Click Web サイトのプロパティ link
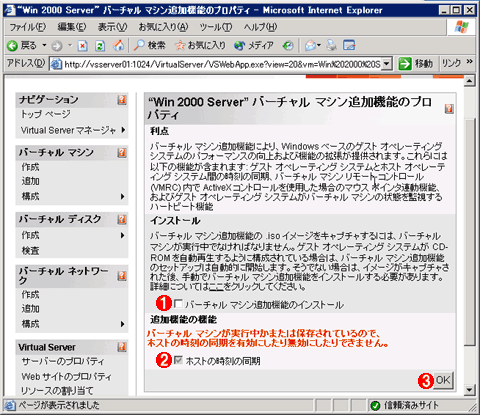 [66, 377]
